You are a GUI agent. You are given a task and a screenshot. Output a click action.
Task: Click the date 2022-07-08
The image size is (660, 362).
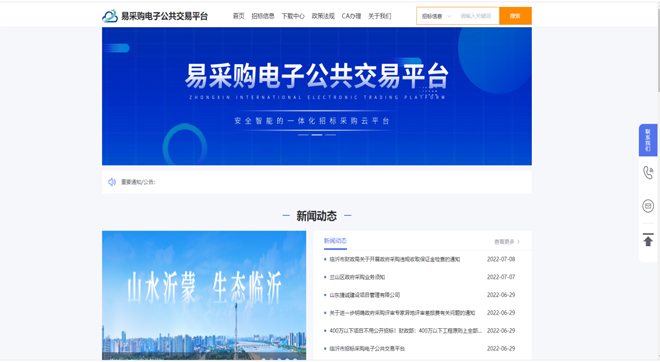(501, 259)
